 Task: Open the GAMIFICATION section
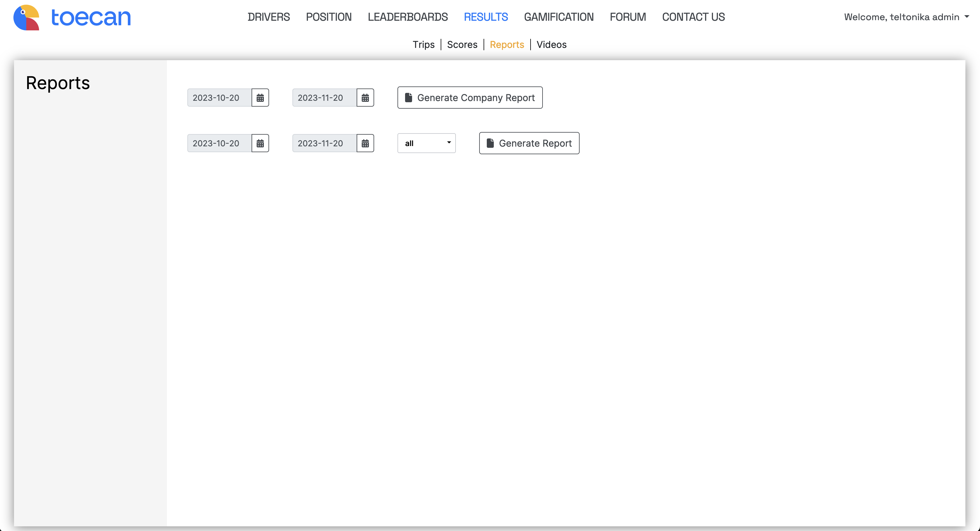tap(559, 17)
